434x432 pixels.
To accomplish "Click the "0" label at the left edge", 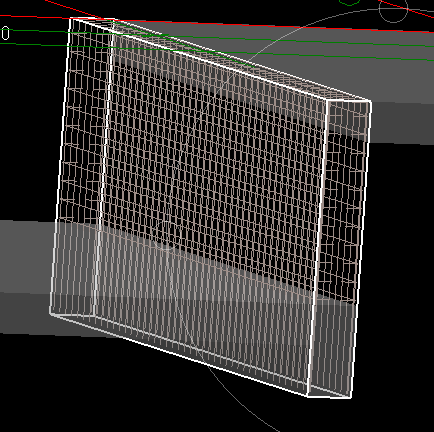I will coord(5,34).
